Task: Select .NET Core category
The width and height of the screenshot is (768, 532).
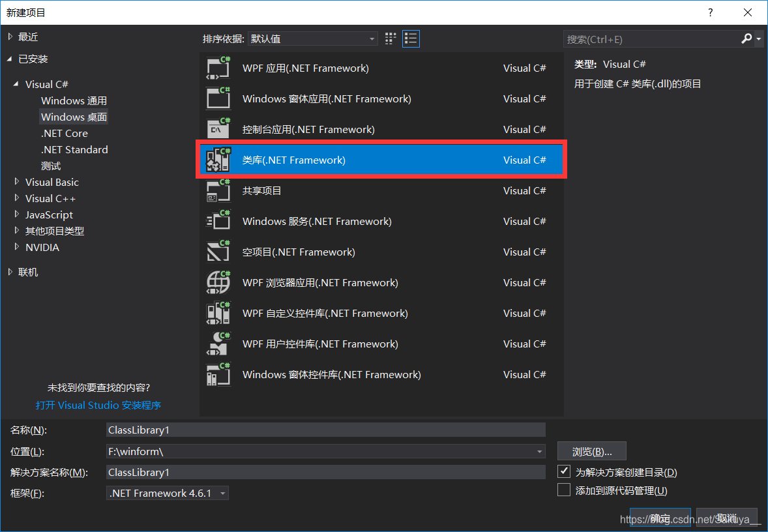Action: point(65,133)
